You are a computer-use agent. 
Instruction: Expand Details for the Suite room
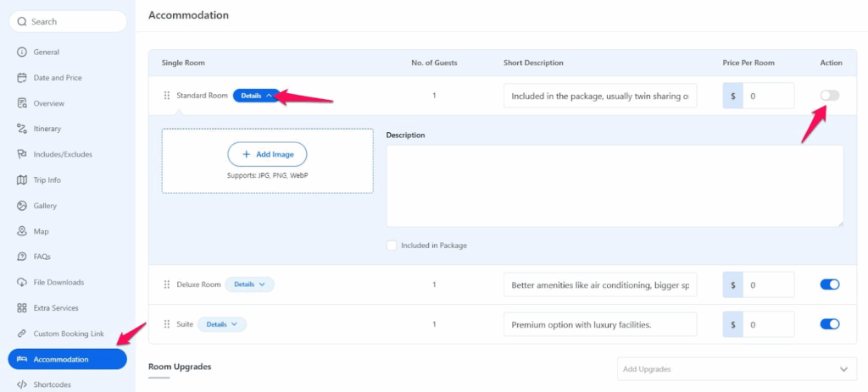coord(222,324)
